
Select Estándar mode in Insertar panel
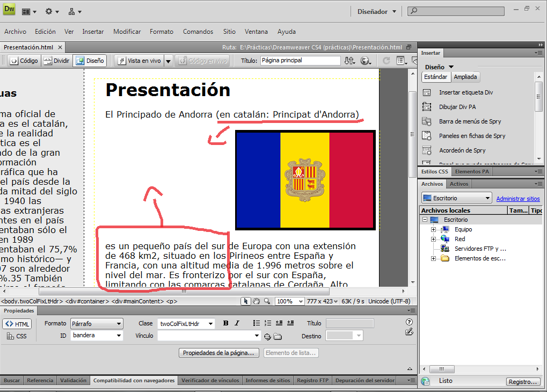coord(436,77)
